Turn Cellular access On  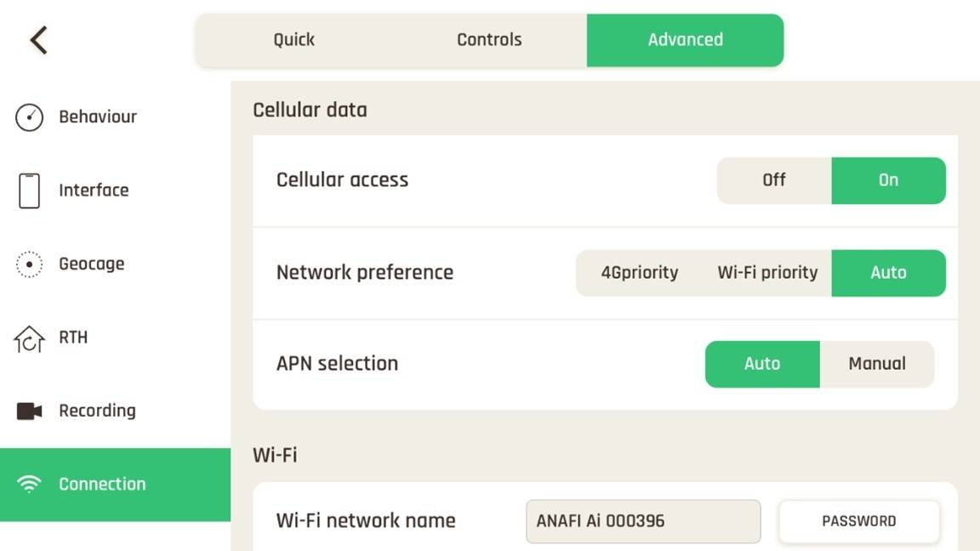coord(888,180)
